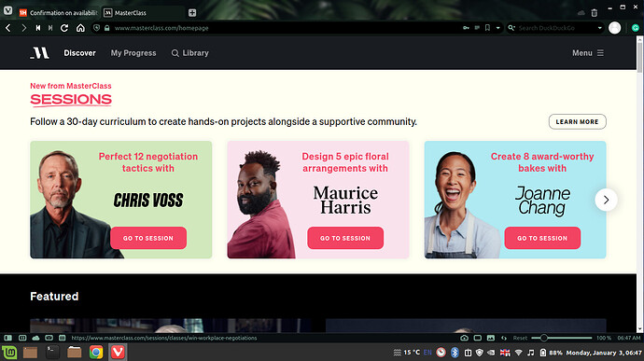The width and height of the screenshot is (644, 361).
Task: Open the Files folder in taskbar
Action: [x=75, y=352]
